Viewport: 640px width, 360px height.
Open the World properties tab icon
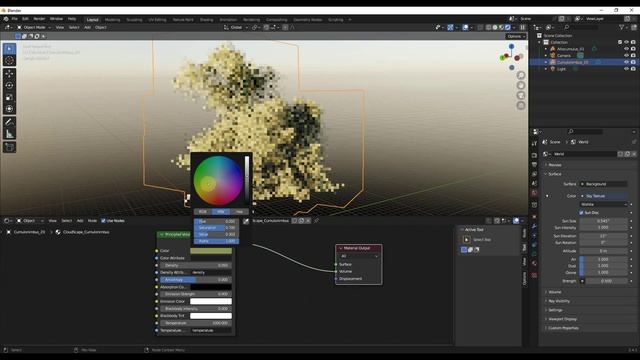[x=534, y=193]
